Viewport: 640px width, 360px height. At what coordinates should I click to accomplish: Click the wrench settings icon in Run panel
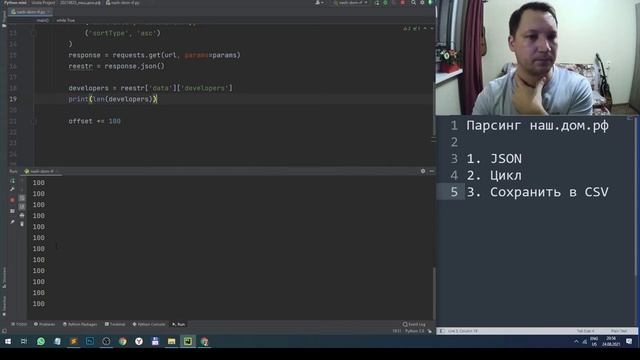[x=12, y=189]
